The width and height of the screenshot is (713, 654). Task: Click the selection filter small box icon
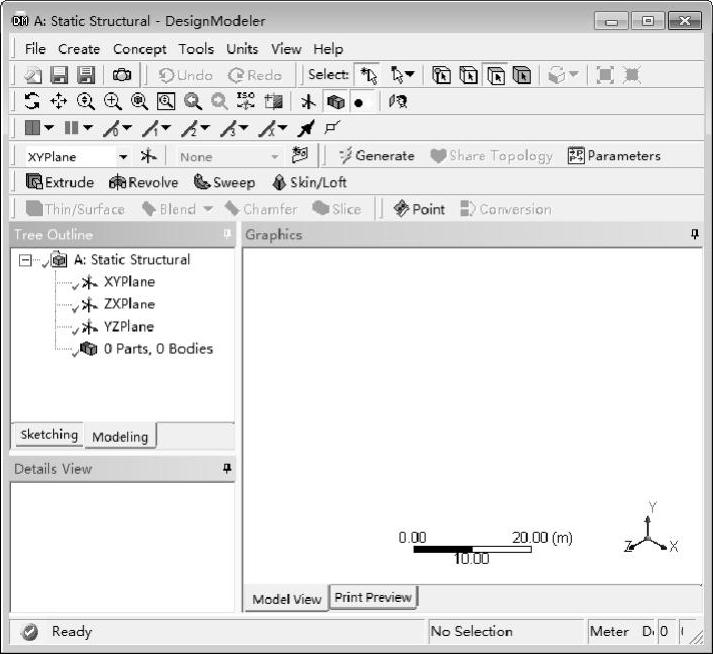point(332,128)
